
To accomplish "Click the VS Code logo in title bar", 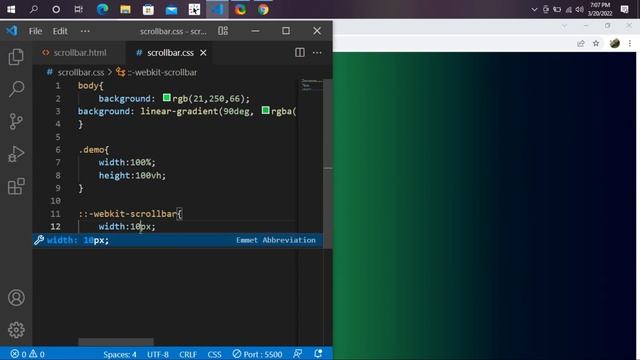I will pos(11,31).
